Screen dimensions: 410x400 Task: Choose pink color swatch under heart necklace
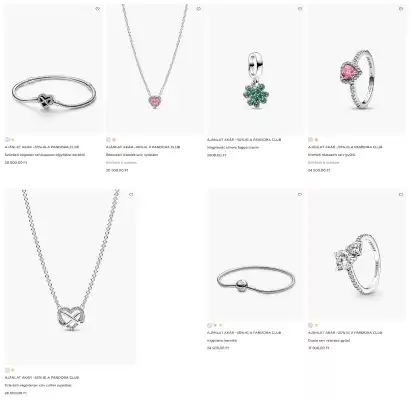coord(114,140)
